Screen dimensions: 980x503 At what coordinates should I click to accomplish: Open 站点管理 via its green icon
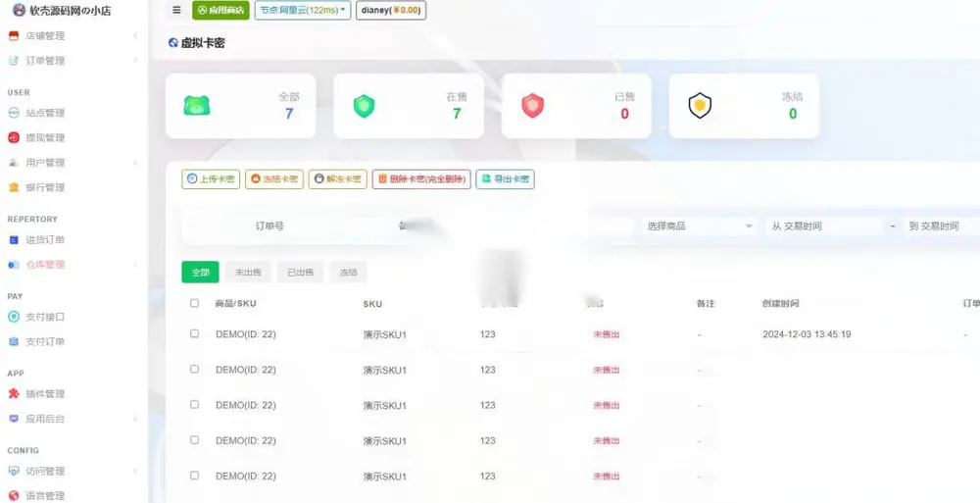click(14, 113)
